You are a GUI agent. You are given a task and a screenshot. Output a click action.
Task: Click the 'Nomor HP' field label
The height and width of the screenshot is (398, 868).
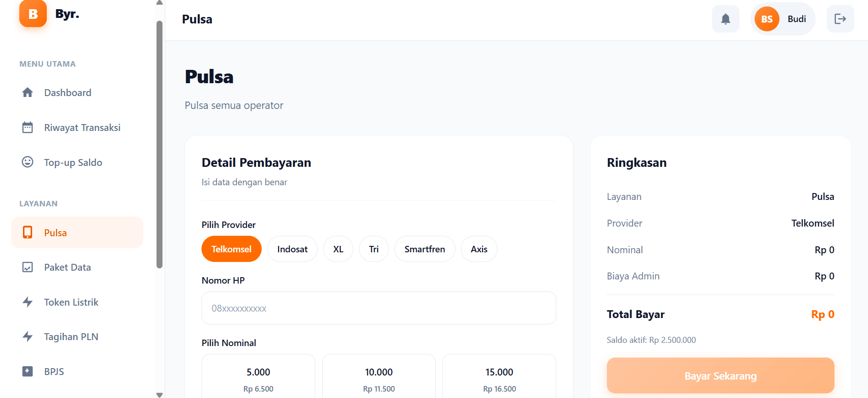[x=223, y=280]
